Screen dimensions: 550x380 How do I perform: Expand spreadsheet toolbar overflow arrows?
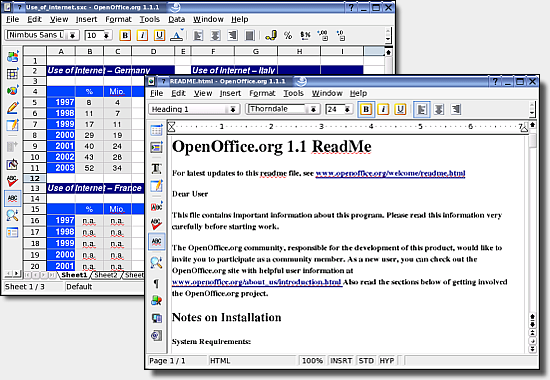(388, 35)
